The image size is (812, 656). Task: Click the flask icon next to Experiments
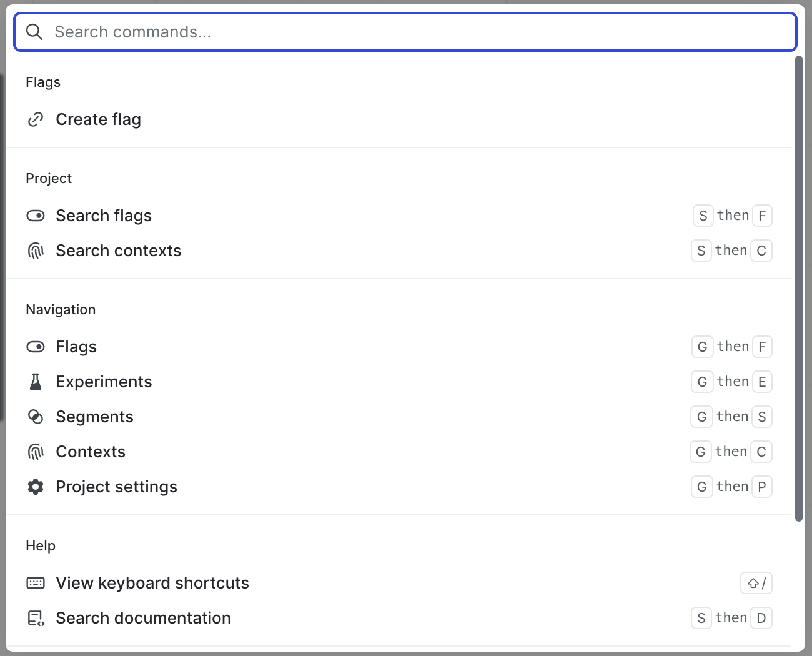36,381
